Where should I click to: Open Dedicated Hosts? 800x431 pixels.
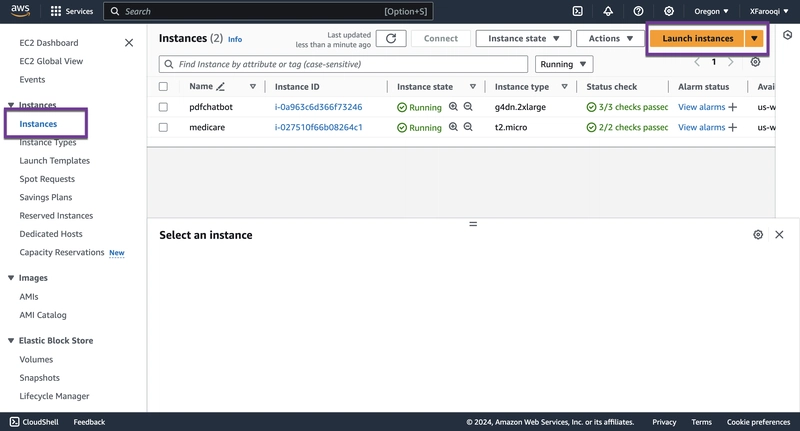pyautogui.click(x=51, y=234)
